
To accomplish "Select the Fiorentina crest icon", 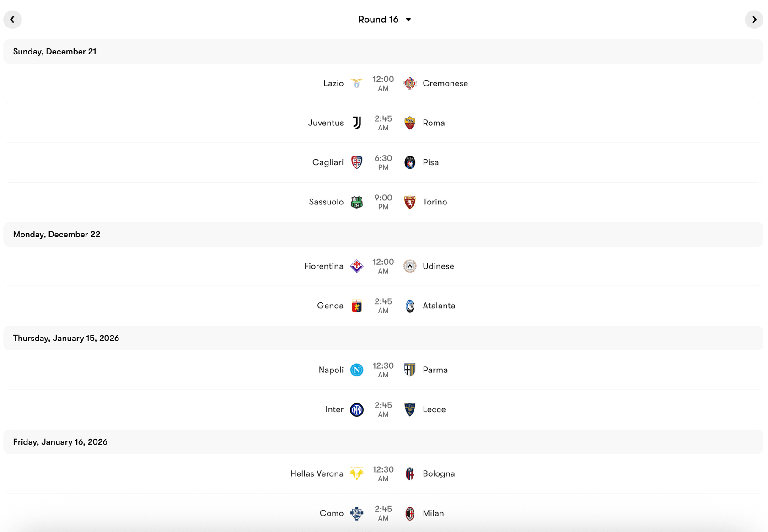I will 357,266.
